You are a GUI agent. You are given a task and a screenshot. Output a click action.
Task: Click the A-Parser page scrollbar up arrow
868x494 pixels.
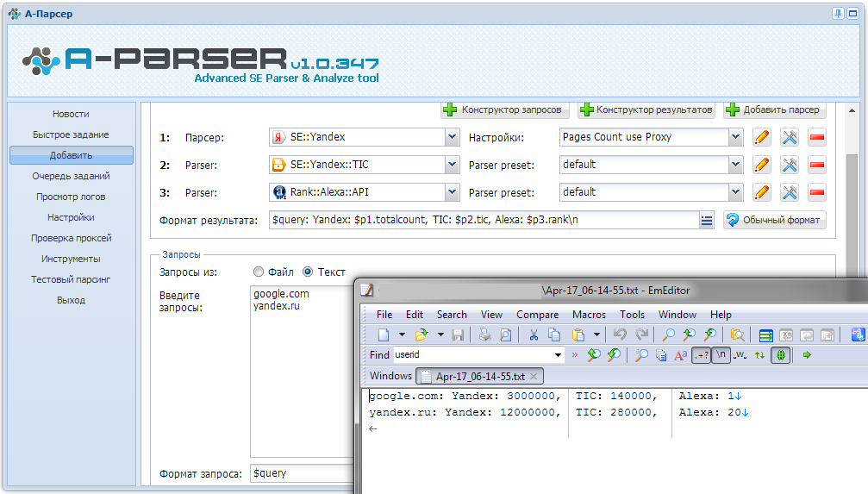pyautogui.click(x=852, y=110)
